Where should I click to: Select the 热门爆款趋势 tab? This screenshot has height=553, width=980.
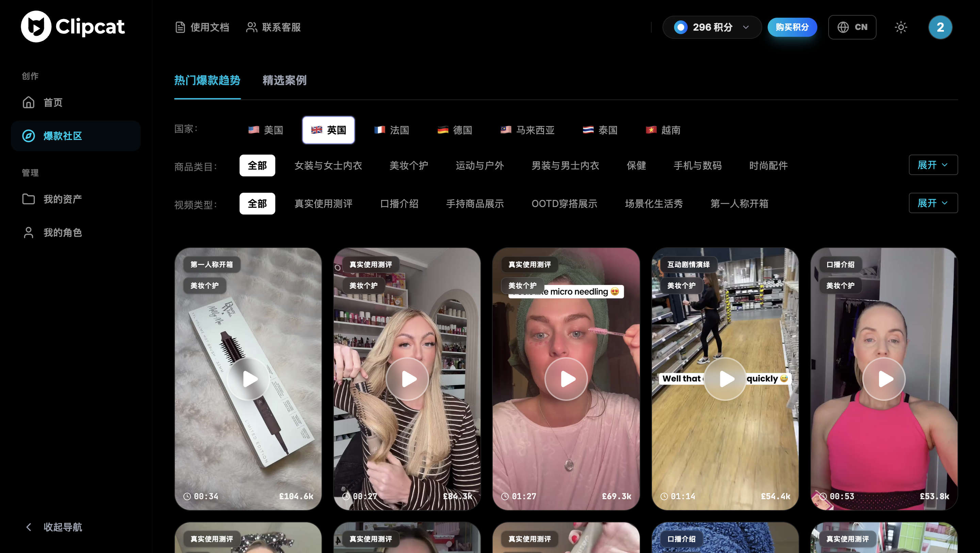coord(207,80)
